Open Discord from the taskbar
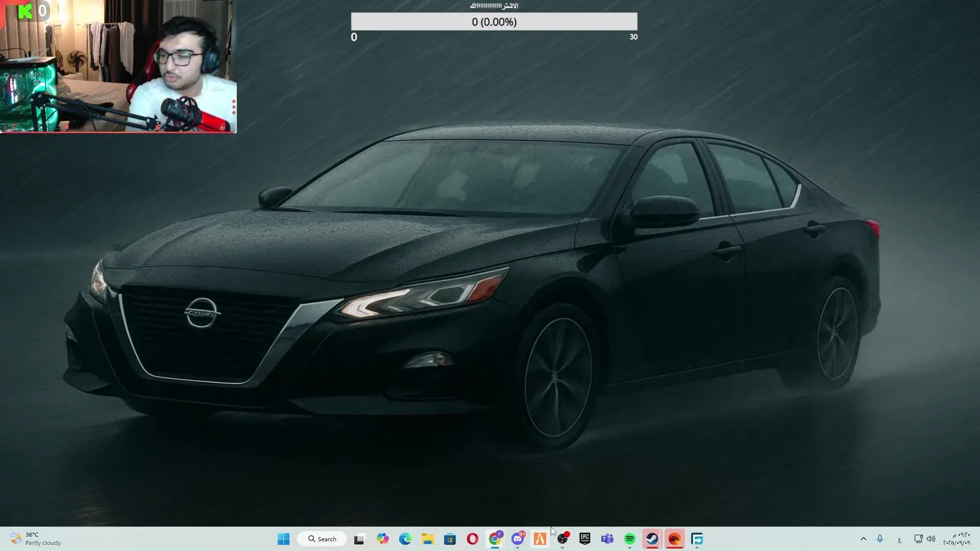The width and height of the screenshot is (980, 551). (x=518, y=539)
